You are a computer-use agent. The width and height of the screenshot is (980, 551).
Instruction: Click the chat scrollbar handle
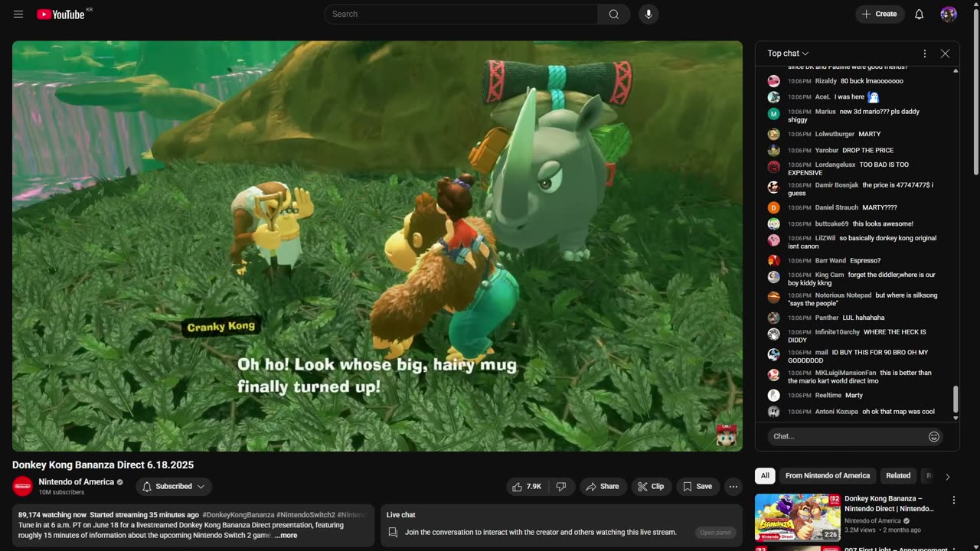[955, 399]
